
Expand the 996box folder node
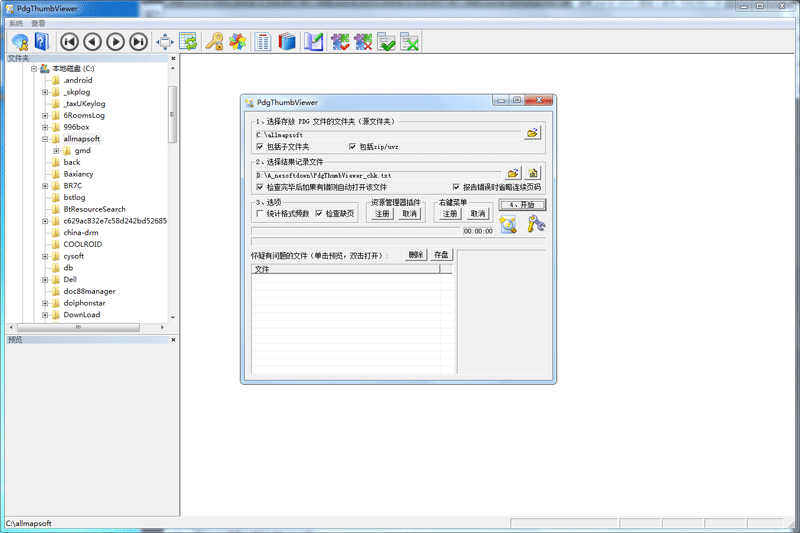tap(45, 128)
